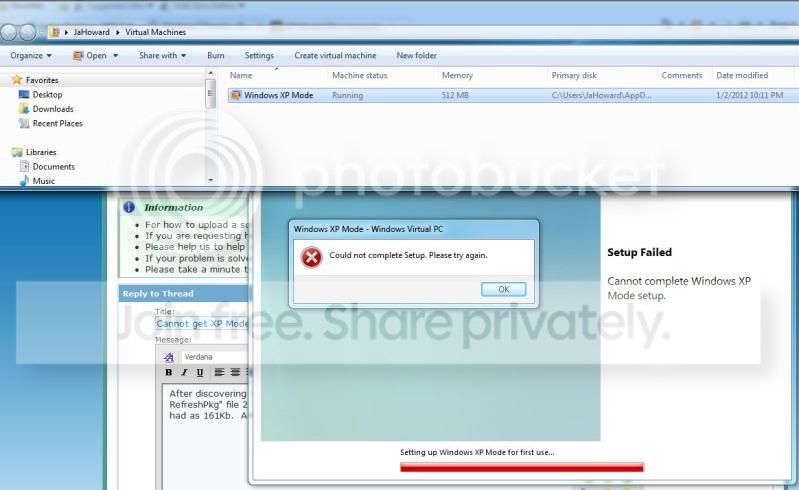
Task: Click the thread Title input field
Action: point(202,324)
